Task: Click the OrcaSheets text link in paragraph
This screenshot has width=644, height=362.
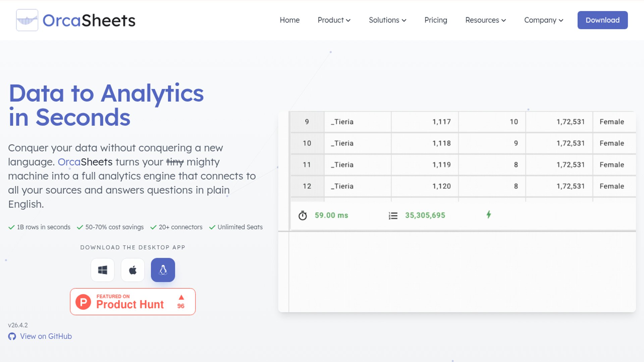Action: 85,162
